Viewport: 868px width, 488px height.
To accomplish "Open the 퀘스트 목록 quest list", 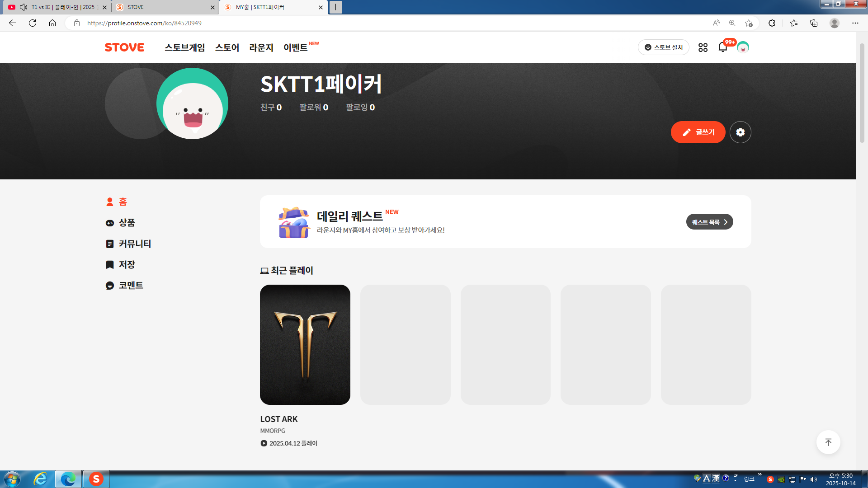I will click(x=709, y=222).
